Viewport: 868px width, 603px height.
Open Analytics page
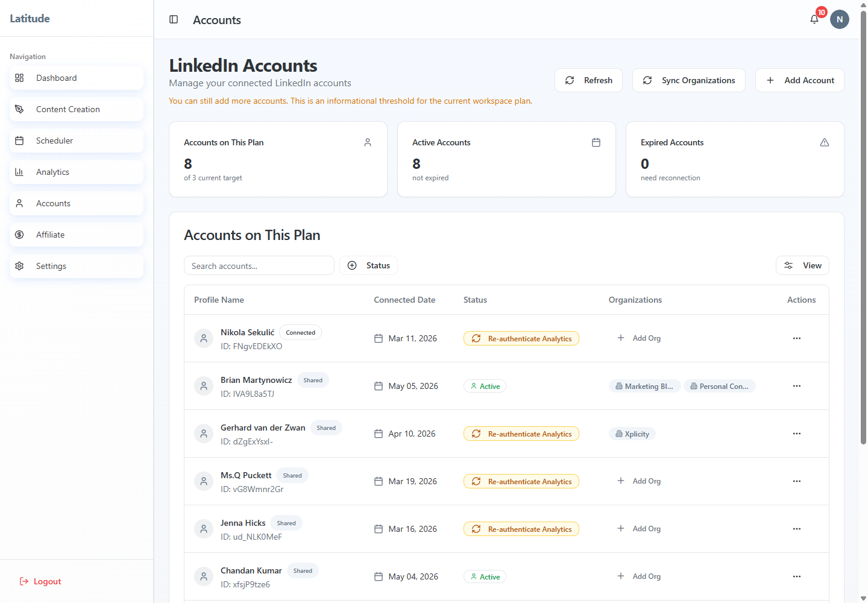coord(77,172)
